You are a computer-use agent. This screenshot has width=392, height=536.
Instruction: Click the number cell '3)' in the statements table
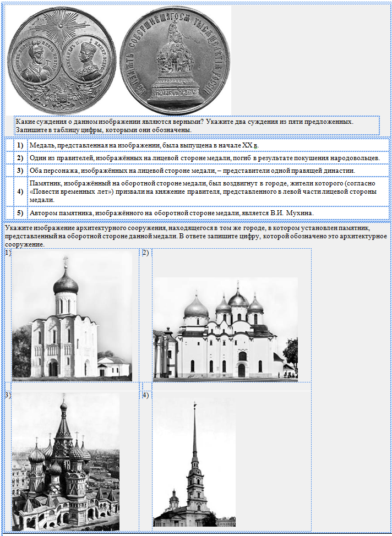point(20,171)
